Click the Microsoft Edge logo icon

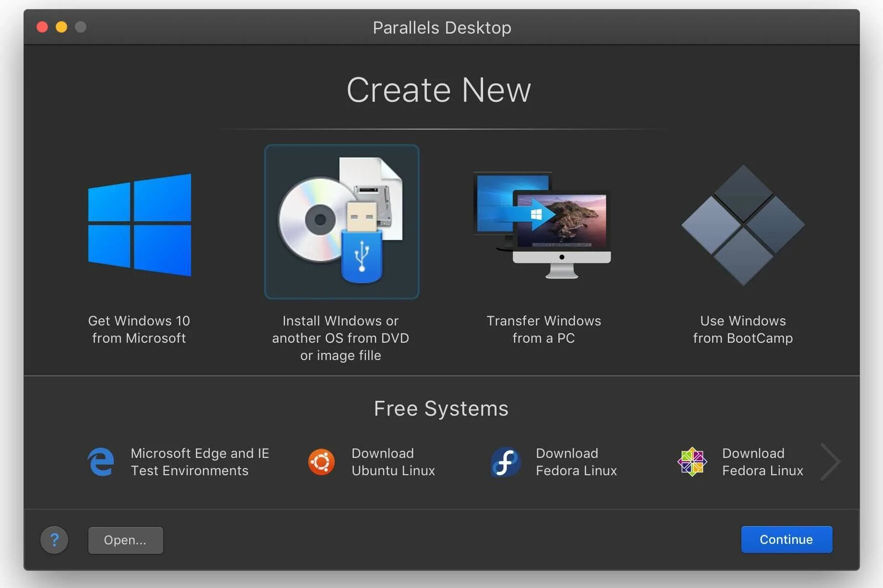101,462
